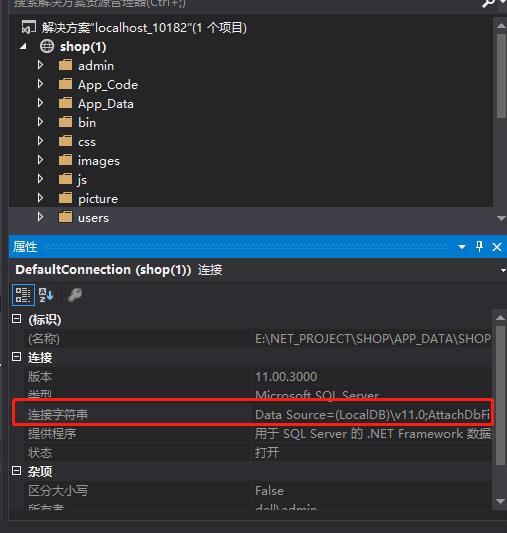Pin the 属性 panel
The image size is (507, 533).
pyautogui.click(x=479, y=246)
